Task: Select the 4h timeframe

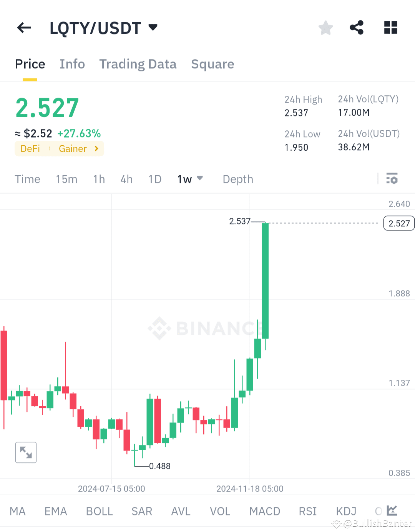Action: click(126, 179)
